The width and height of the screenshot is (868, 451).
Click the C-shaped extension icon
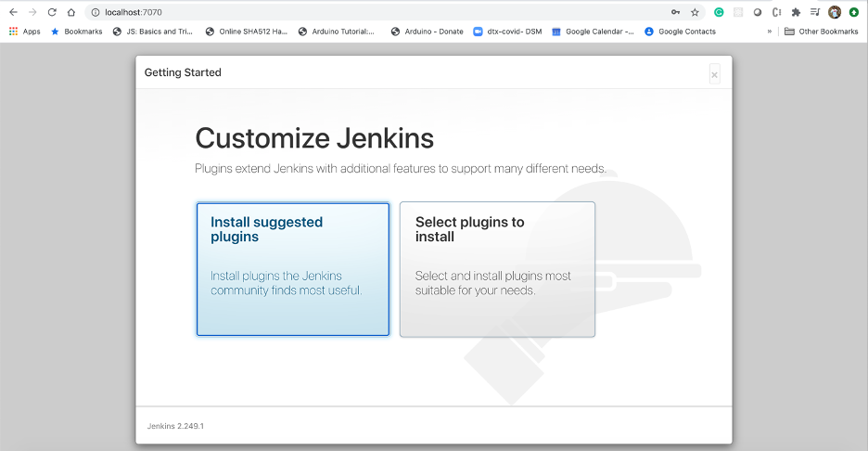pyautogui.click(x=777, y=12)
